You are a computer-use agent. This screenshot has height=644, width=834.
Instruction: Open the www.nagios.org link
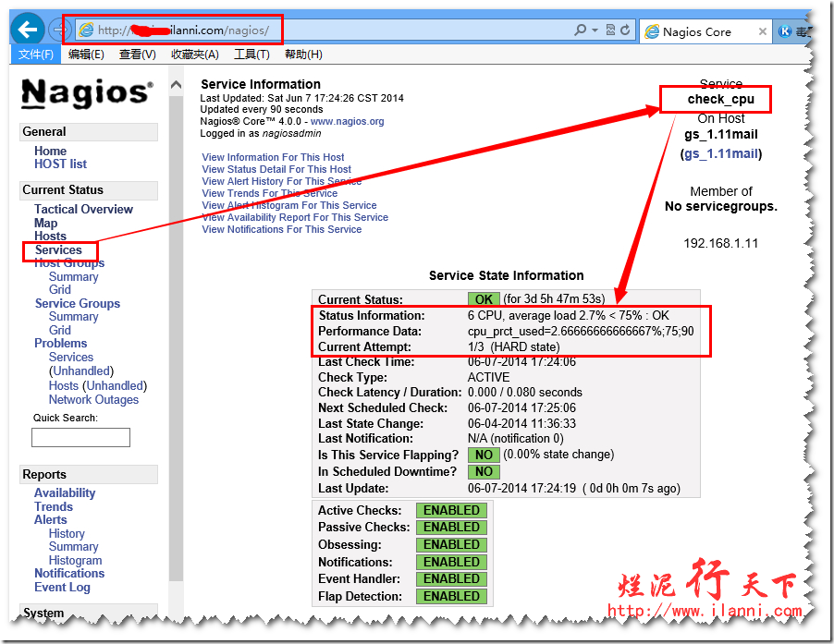pyautogui.click(x=347, y=121)
